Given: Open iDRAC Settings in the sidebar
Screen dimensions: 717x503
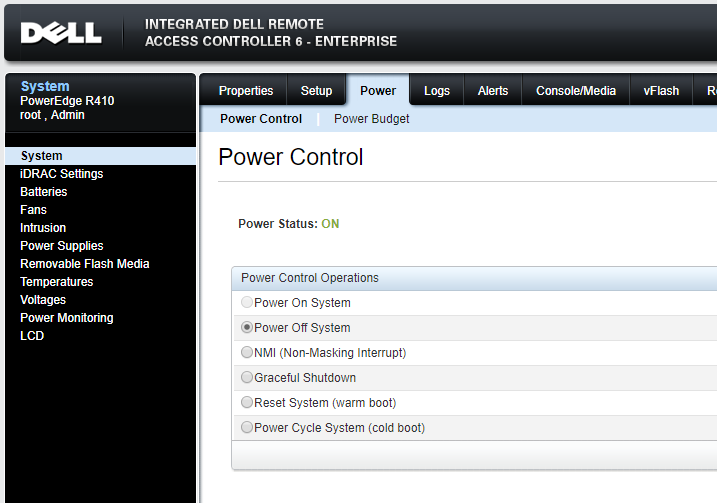Looking at the screenshot, I should (62, 174).
